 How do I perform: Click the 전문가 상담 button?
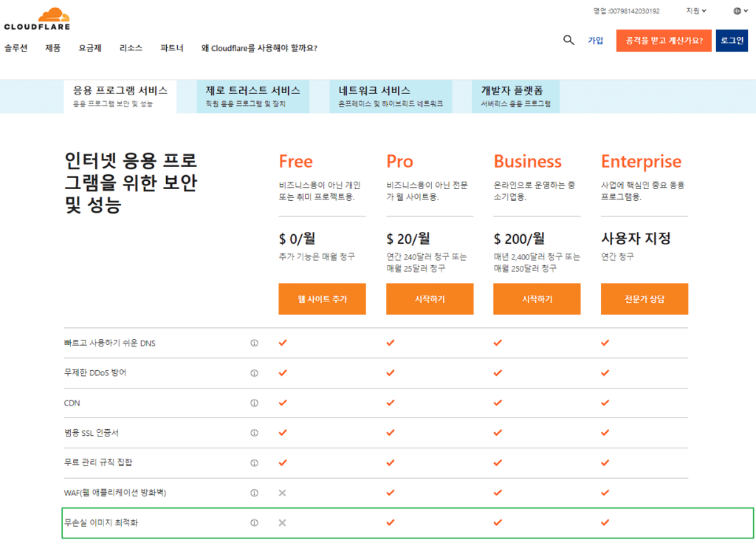644,298
